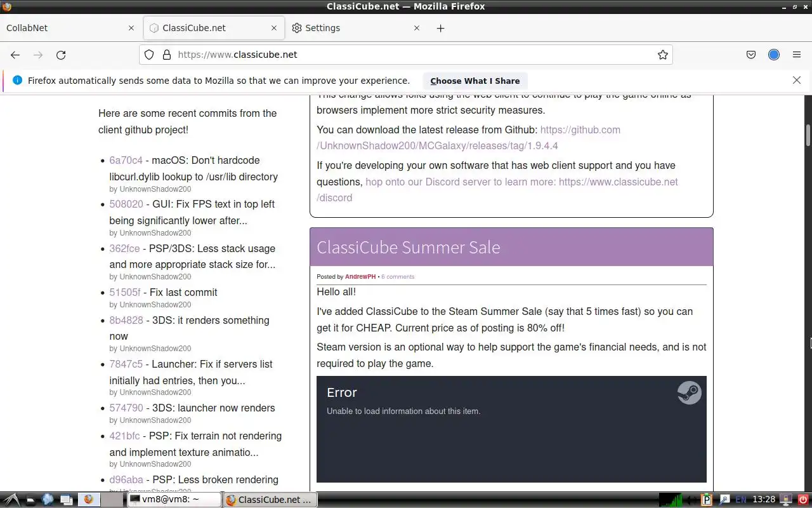Select the ClassiCube.net taskbar window button

tap(270, 500)
